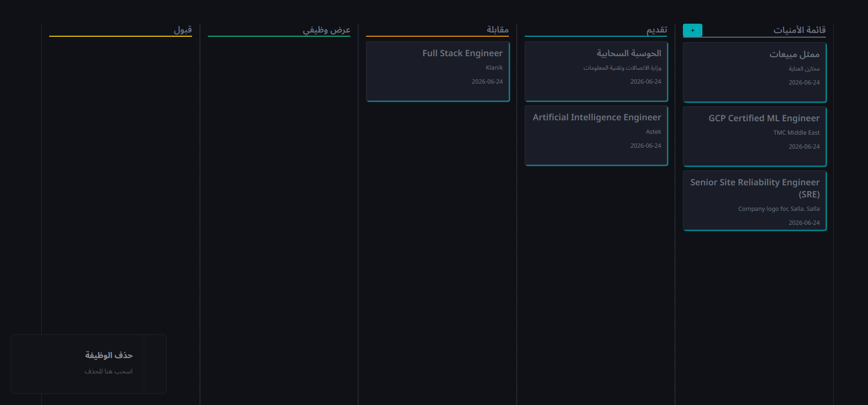Click the TMC Middle East company label

[x=796, y=133]
